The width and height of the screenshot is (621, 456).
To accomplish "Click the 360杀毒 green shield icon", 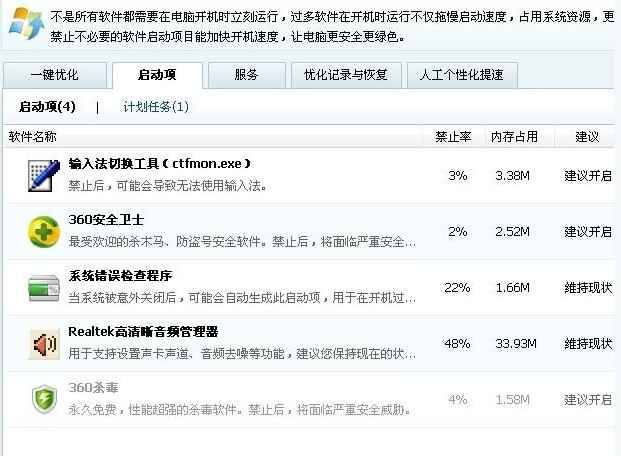I will coord(44,399).
